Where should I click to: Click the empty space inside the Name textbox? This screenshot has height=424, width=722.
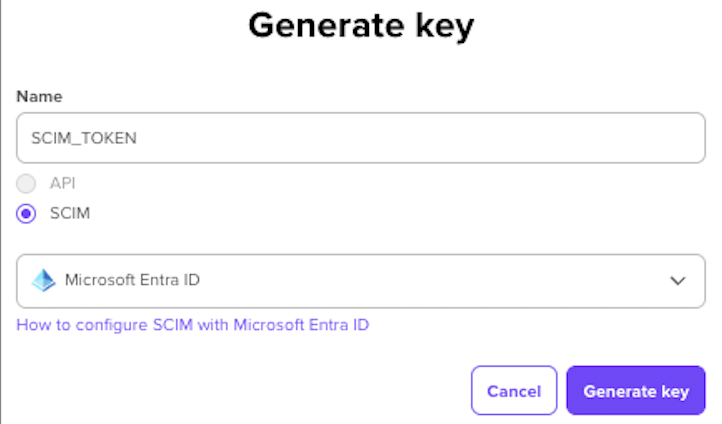[420, 138]
